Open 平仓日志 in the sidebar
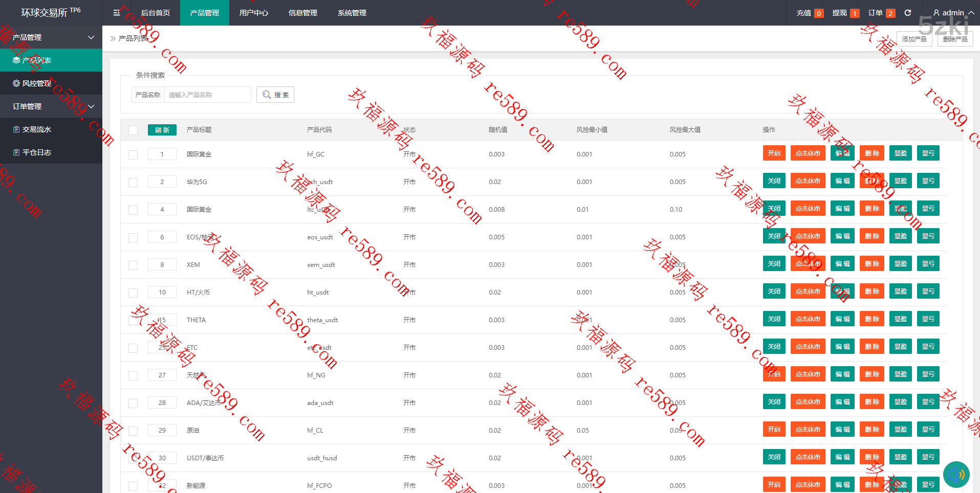The height and width of the screenshot is (493, 980). point(37,152)
